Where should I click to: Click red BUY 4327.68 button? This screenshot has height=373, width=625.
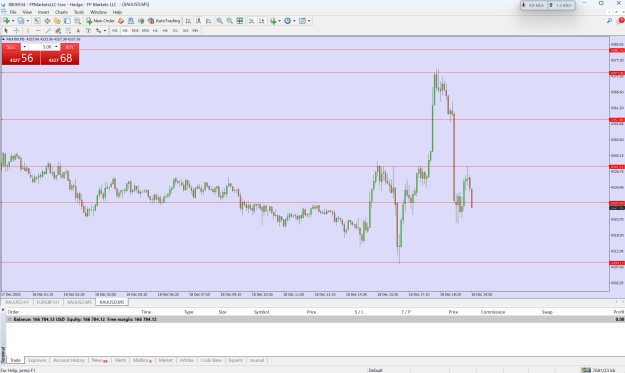60,58
